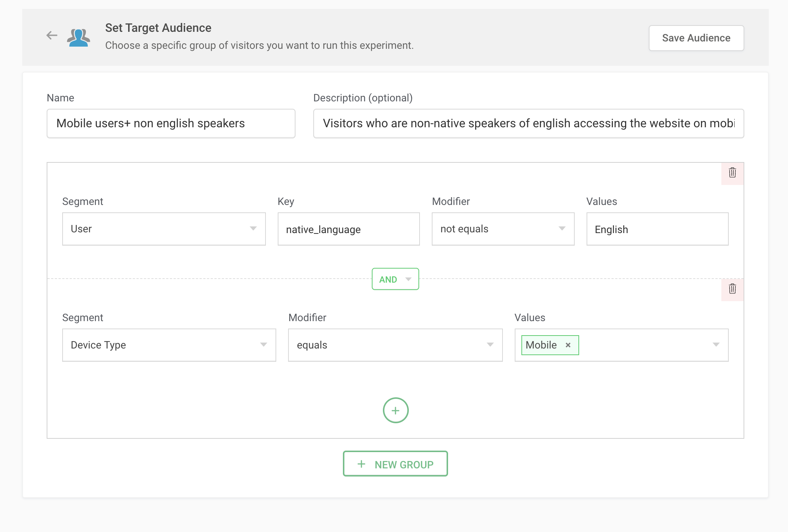This screenshot has height=532, width=788.
Task: Open the User segment dropdown
Action: pos(164,229)
